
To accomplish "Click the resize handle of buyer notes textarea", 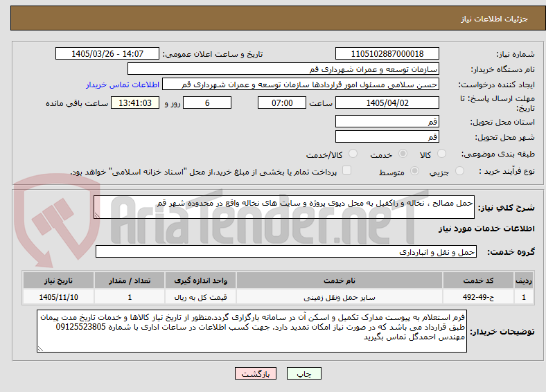I will [x=40, y=349].
